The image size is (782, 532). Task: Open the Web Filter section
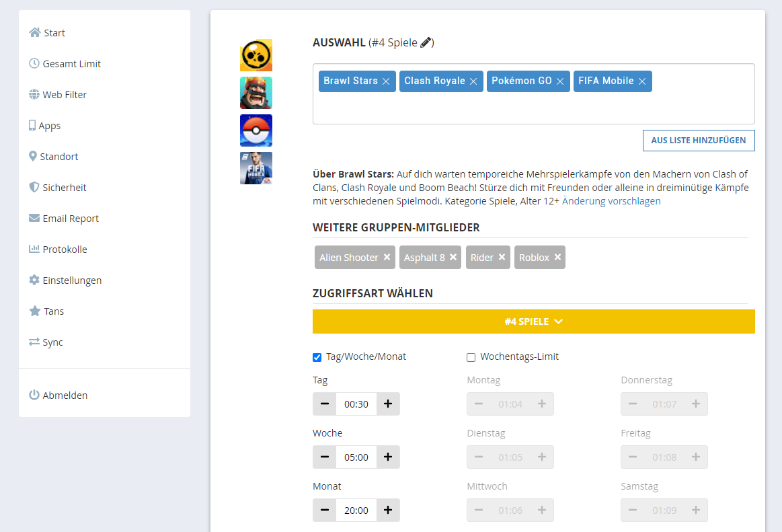click(x=58, y=95)
